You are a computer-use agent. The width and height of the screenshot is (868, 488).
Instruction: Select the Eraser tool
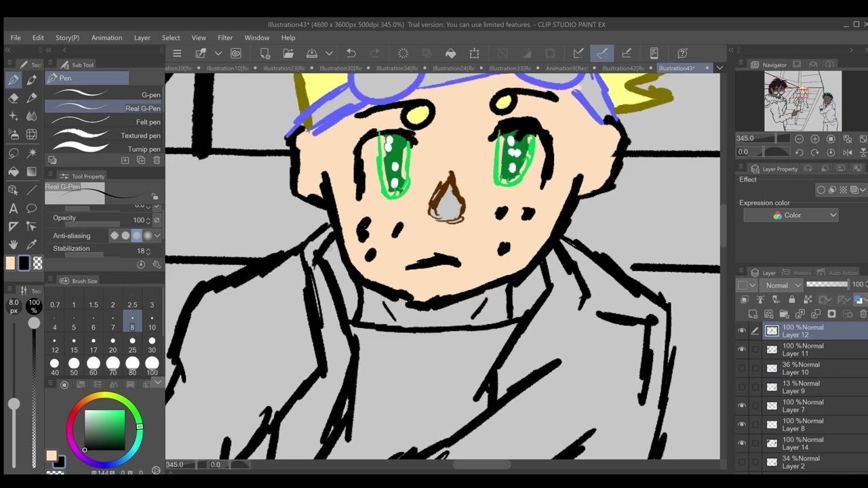pyautogui.click(x=13, y=98)
